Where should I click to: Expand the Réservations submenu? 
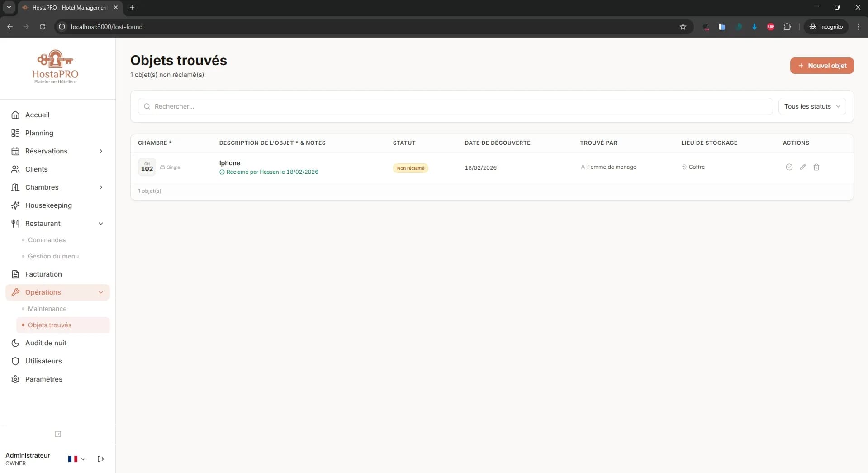pos(101,151)
